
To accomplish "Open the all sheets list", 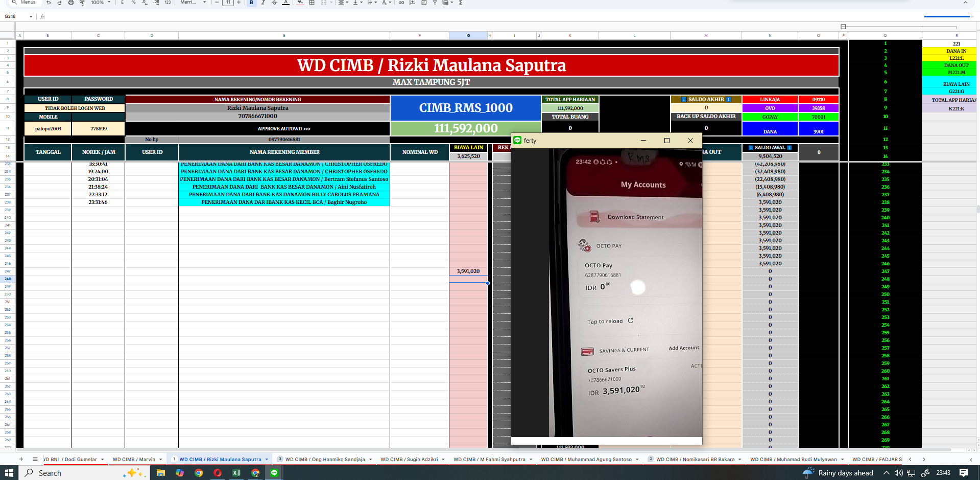I will point(35,459).
